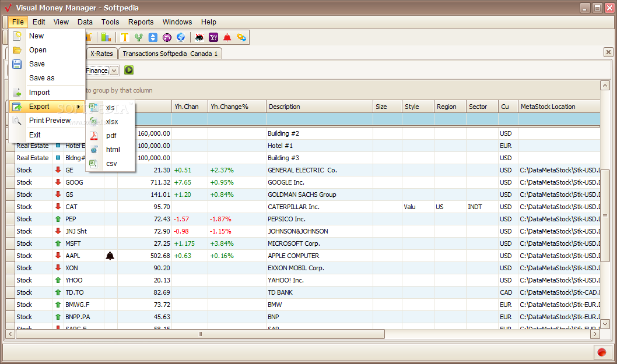
Task: Click the YHOO ticker cell
Action: coord(84,280)
